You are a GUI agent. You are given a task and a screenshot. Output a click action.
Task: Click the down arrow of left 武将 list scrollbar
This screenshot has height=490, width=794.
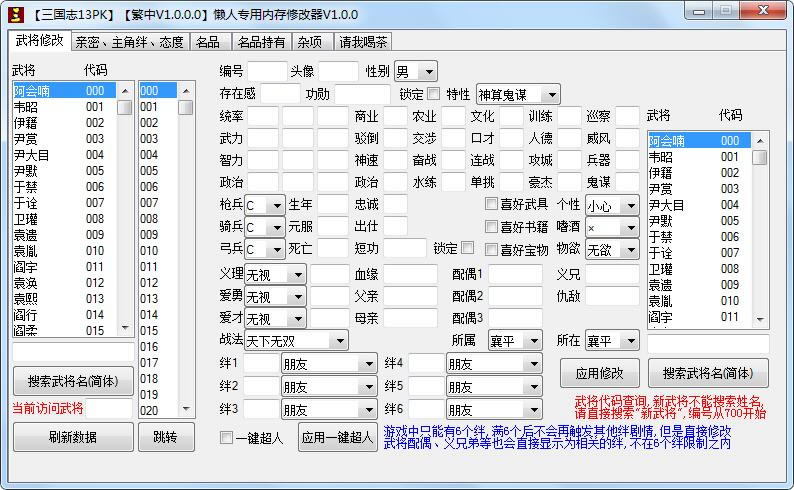point(125,329)
